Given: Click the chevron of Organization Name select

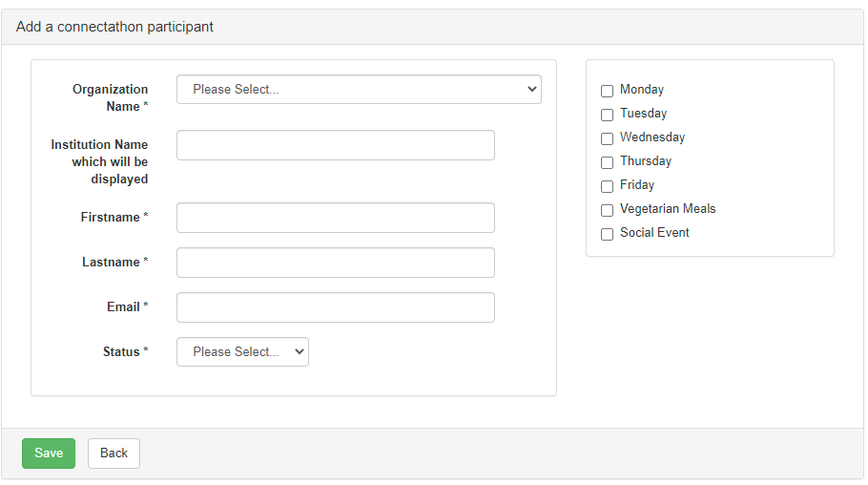Looking at the screenshot, I should pyautogui.click(x=532, y=89).
